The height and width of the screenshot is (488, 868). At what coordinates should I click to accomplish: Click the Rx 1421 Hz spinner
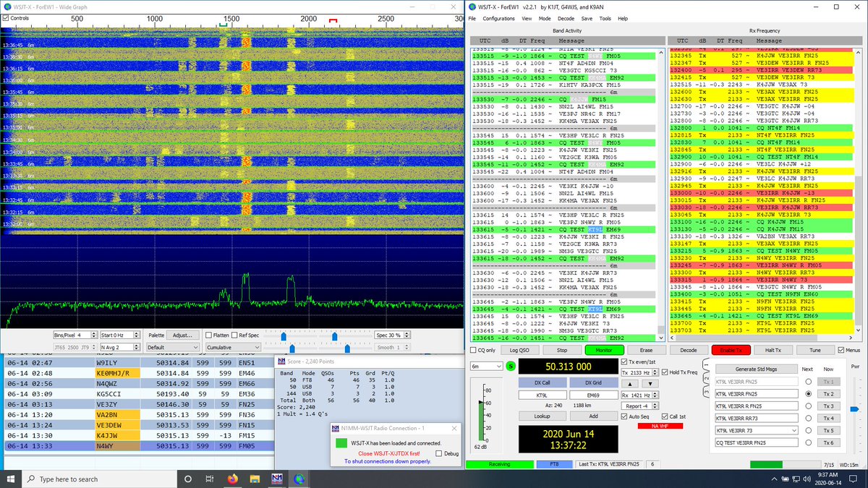tap(639, 394)
